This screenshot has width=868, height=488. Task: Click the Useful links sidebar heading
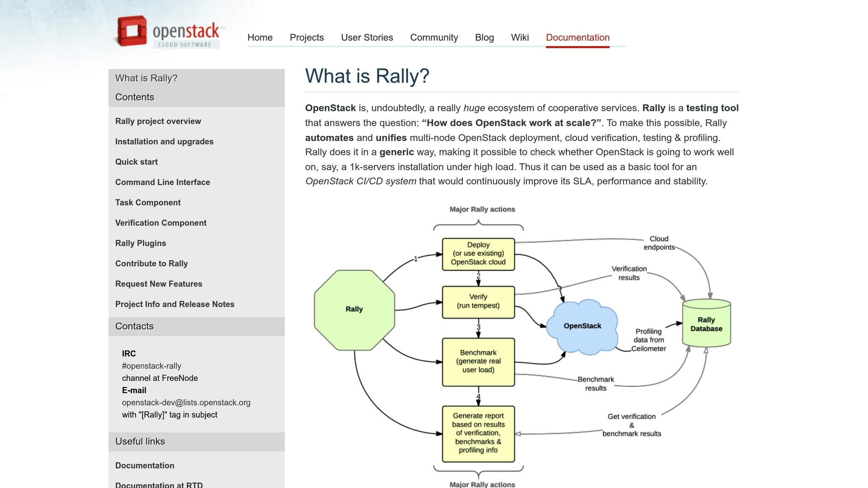pyautogui.click(x=140, y=441)
